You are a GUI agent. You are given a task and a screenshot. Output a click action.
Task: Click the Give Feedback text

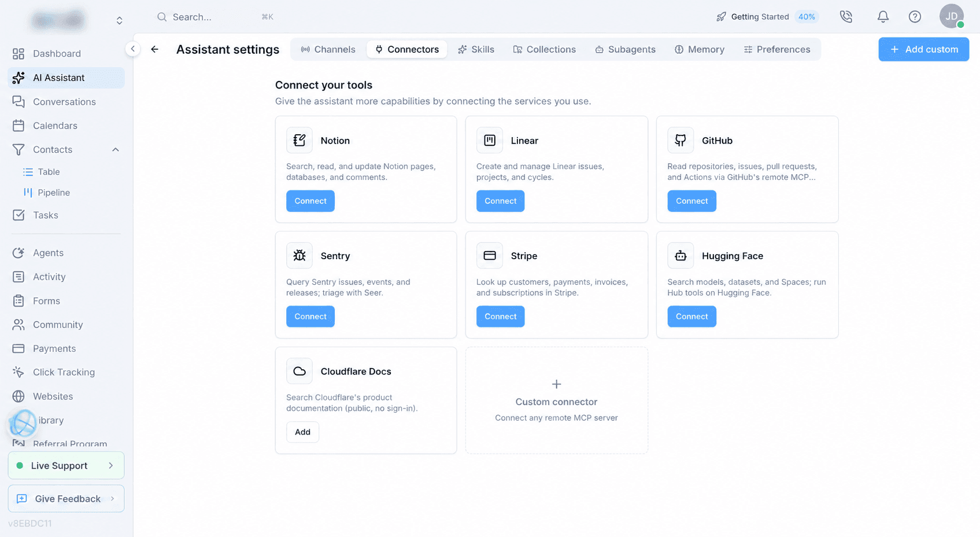[68, 499]
